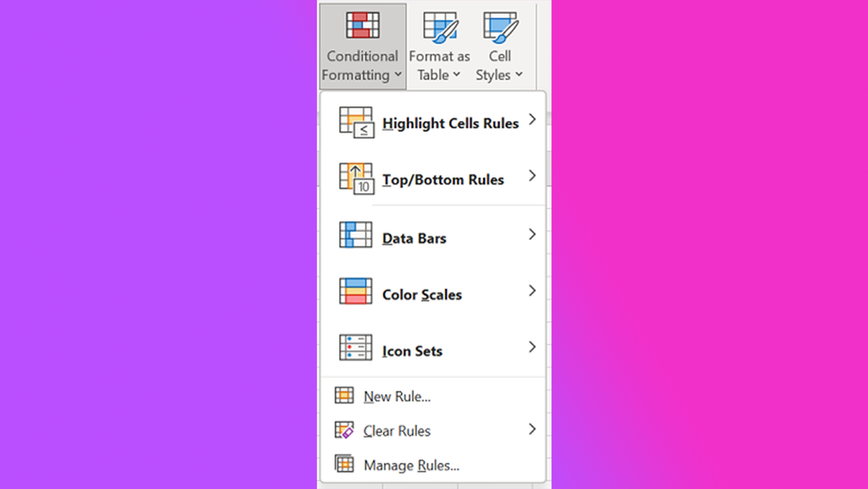Select the Data Bars menu entry

[x=433, y=235]
